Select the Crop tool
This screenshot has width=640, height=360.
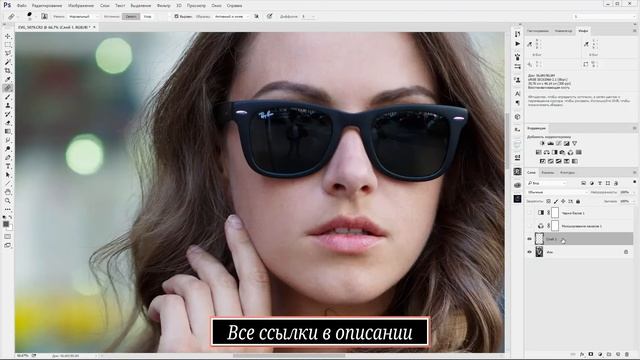(8, 71)
